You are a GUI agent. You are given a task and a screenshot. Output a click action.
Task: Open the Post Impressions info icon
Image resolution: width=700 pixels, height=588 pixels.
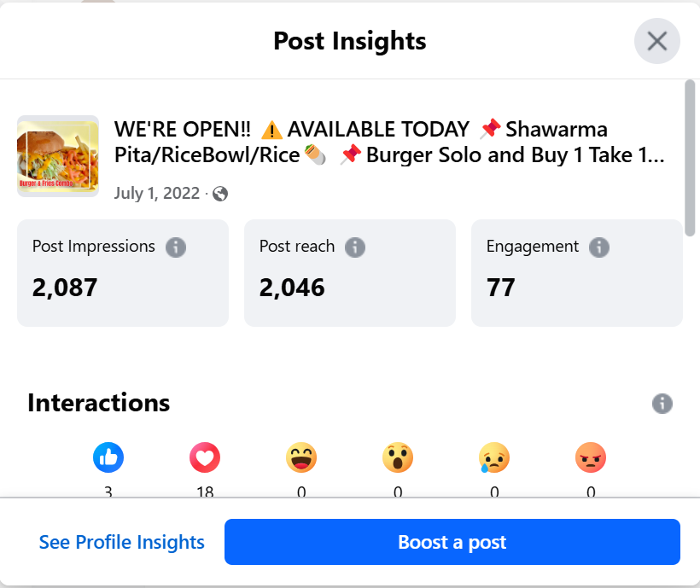(176, 247)
